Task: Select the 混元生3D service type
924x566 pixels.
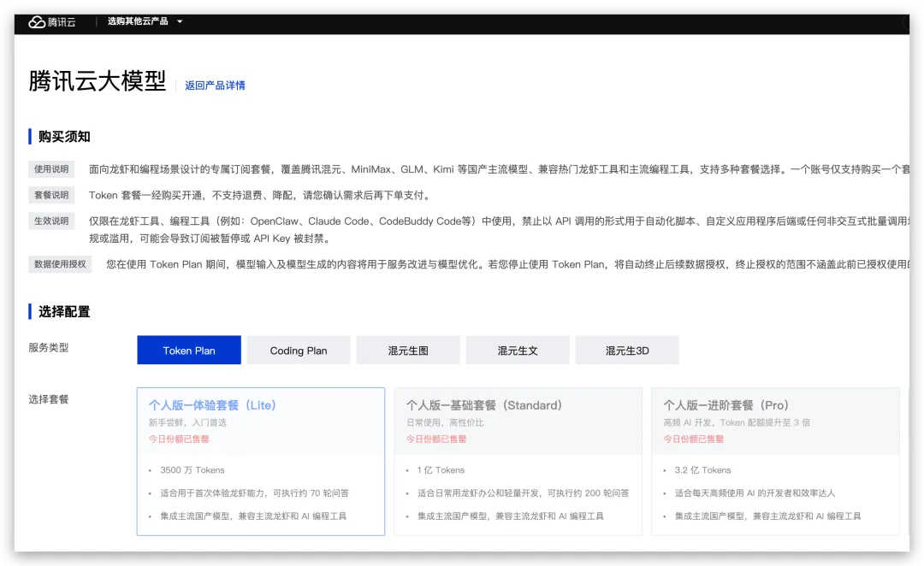Action: tap(628, 351)
